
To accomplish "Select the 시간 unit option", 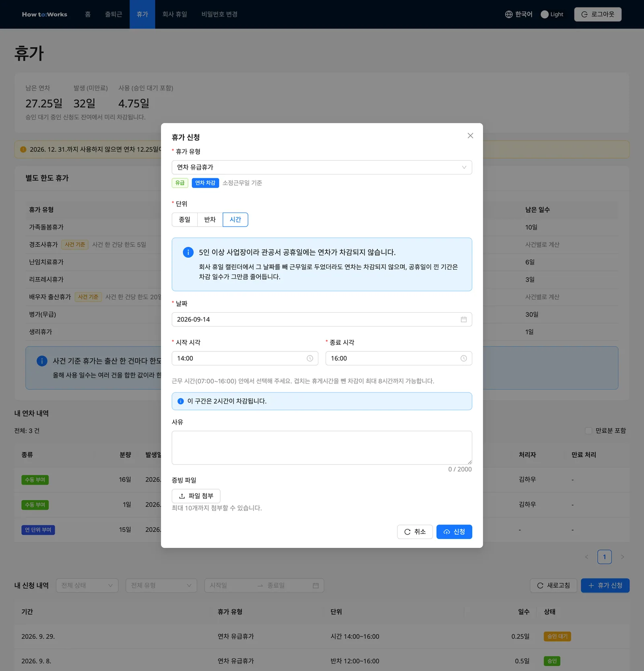I will coord(235,219).
